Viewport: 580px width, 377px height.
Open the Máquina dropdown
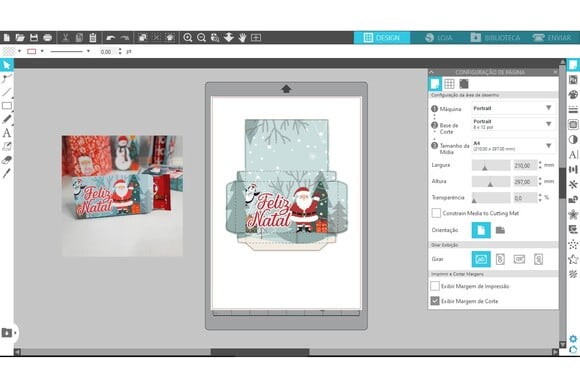514,108
